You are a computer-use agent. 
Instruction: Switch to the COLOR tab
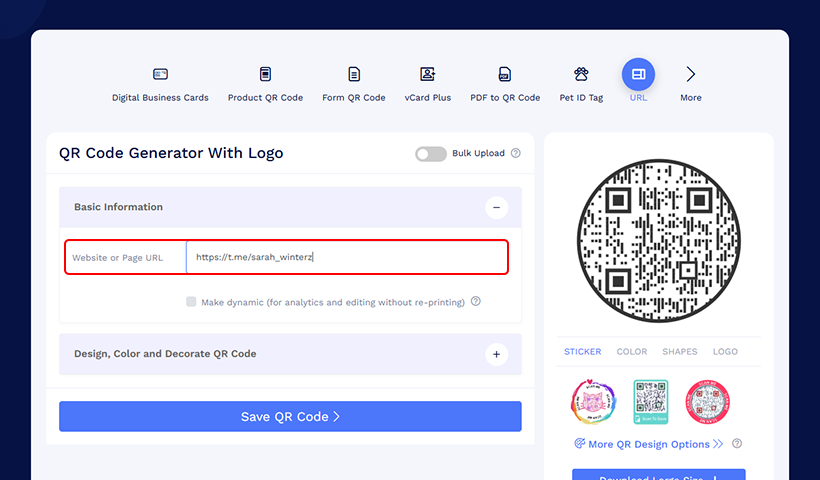[632, 351]
